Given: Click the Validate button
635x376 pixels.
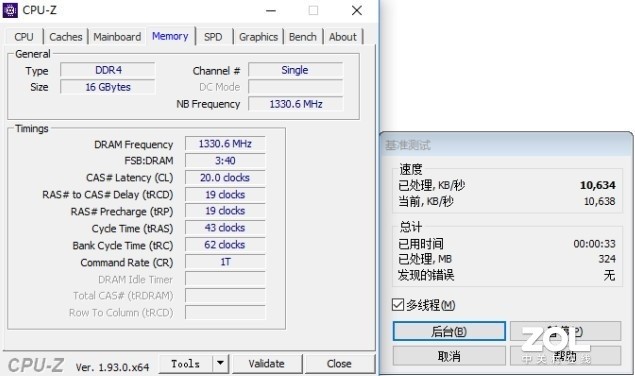Looking at the screenshot, I should [x=266, y=364].
